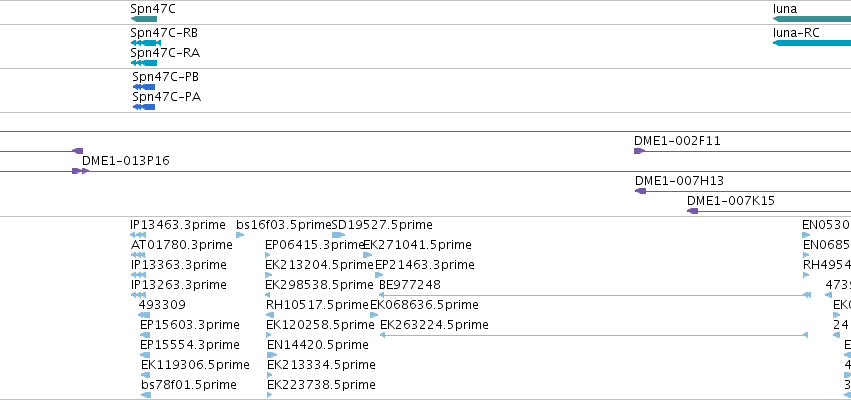
Task: Click the Spn47C-RB transcript glyph
Action: [x=145, y=43]
